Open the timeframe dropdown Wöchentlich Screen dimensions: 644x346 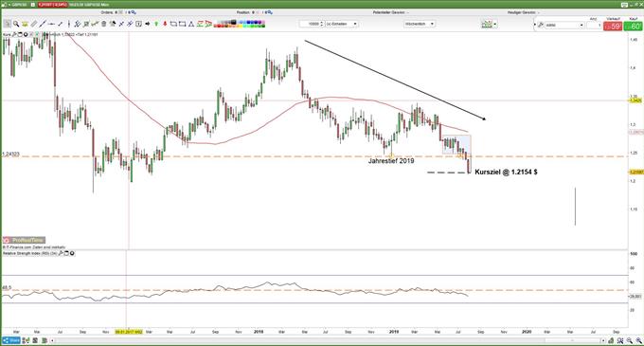pyautogui.click(x=419, y=24)
